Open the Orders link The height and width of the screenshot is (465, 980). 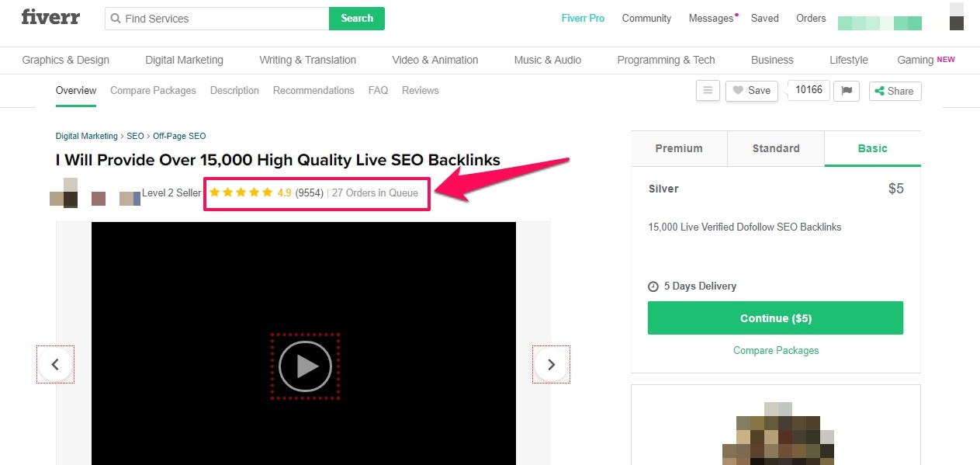(811, 18)
